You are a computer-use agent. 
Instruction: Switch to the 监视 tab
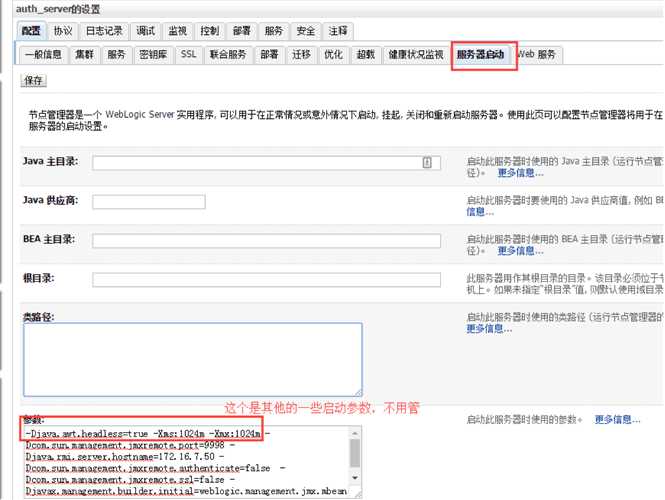click(177, 31)
